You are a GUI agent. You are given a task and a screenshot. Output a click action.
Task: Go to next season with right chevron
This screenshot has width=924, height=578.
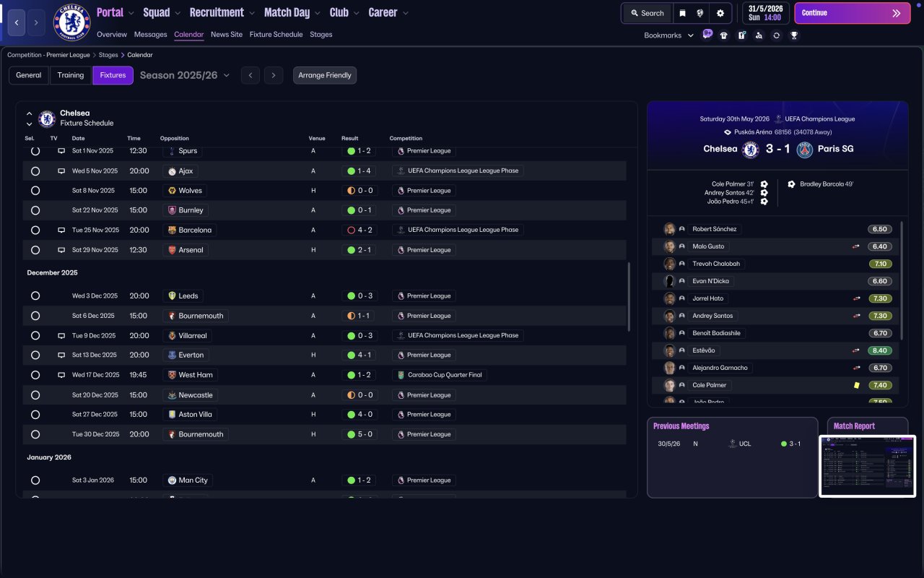point(273,75)
